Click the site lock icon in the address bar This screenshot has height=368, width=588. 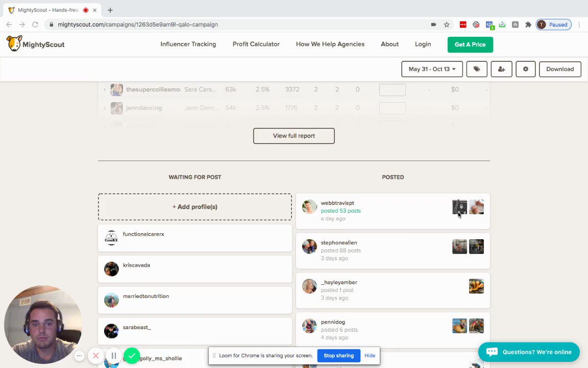click(52, 25)
